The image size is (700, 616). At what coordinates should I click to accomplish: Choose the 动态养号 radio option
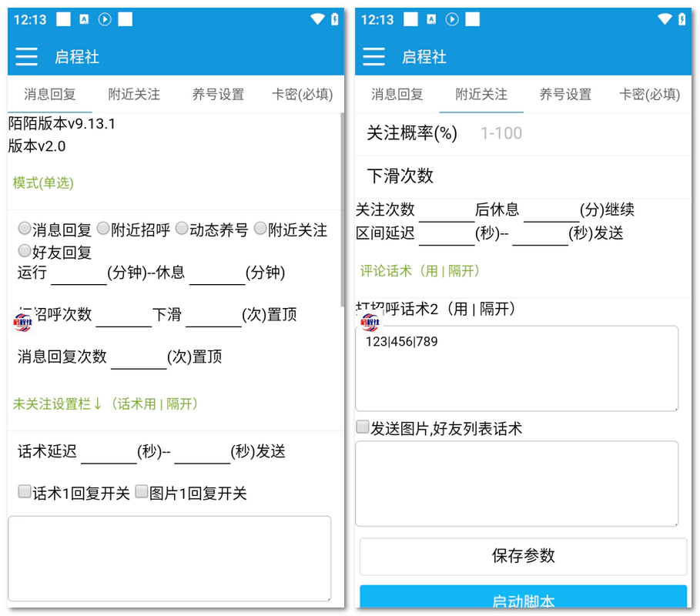tap(182, 229)
